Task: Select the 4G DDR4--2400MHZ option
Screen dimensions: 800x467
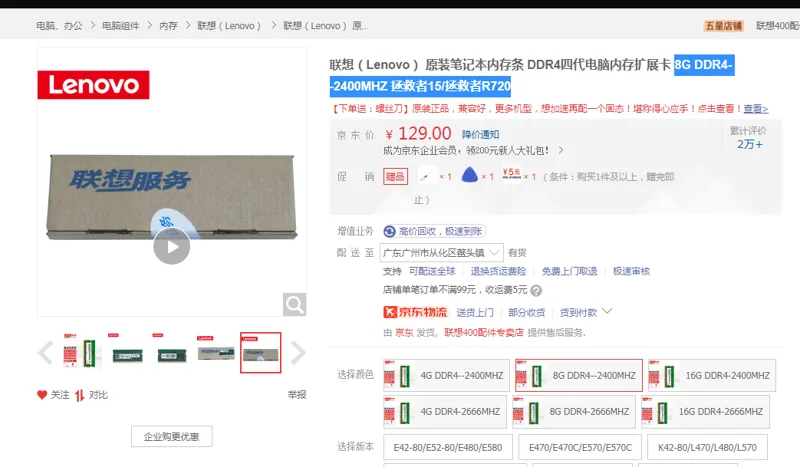Action: coord(446,375)
